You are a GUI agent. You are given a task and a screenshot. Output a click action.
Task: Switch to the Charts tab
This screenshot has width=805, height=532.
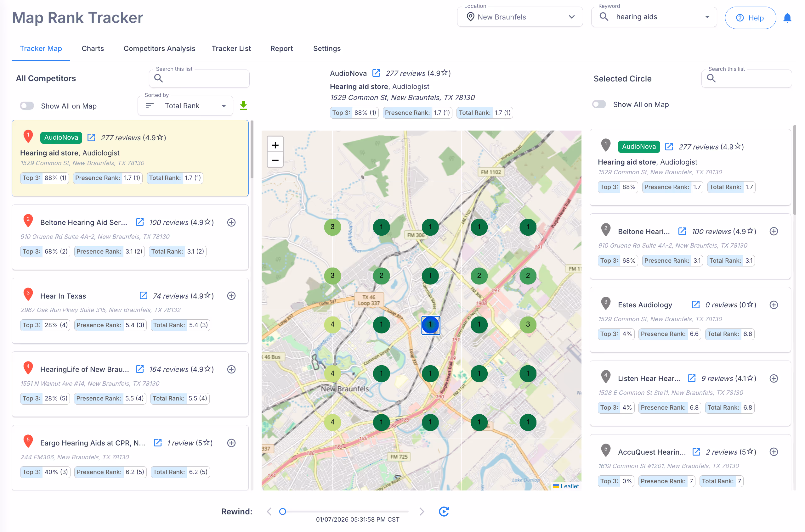tap(92, 48)
